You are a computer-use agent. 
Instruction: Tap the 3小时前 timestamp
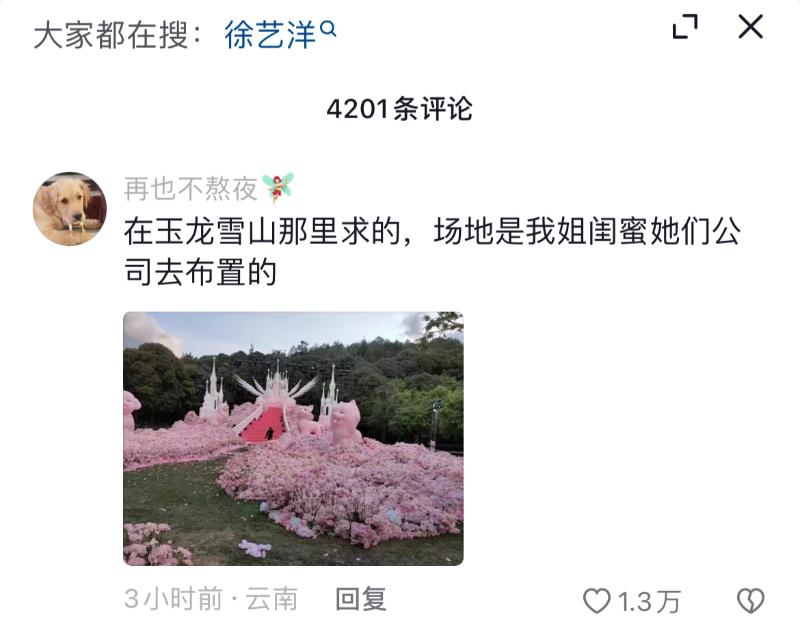173,599
